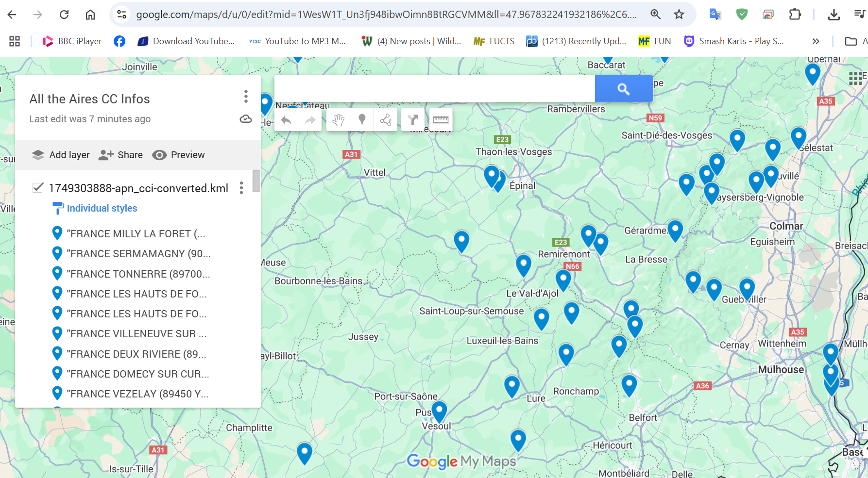This screenshot has height=478, width=868.
Task: Click the browser forward arrow
Action: (x=38, y=15)
